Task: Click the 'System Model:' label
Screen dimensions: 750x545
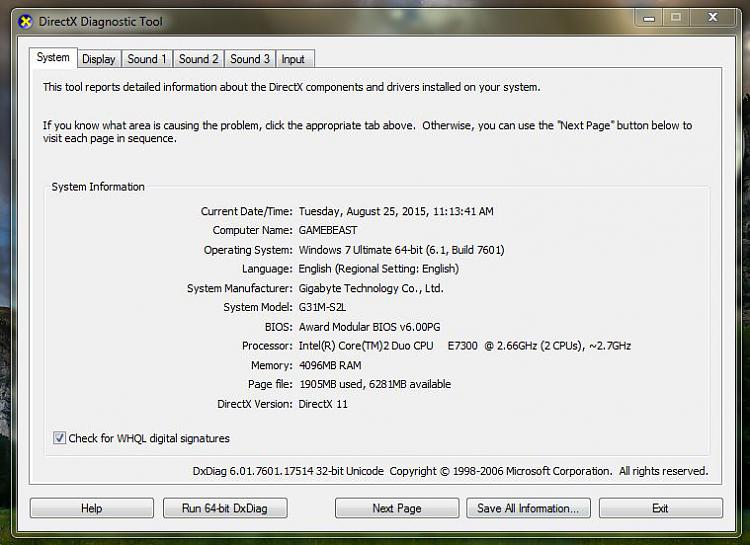Action: [258, 307]
